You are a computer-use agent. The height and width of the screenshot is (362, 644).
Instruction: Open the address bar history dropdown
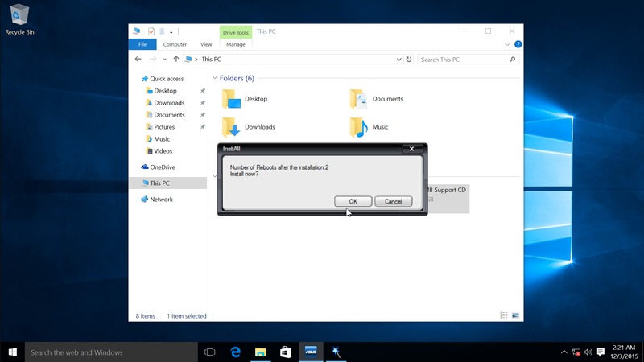[x=398, y=59]
